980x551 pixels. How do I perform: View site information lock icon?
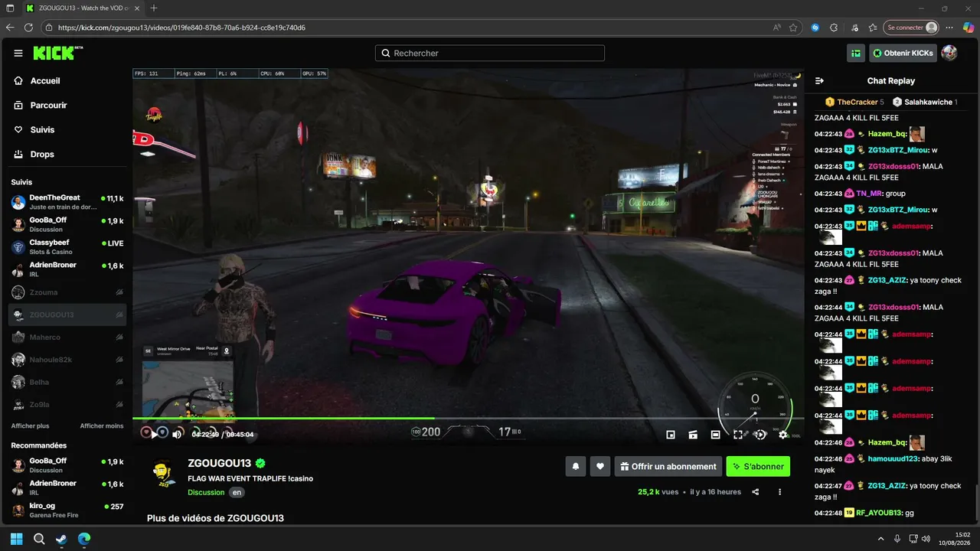pos(49,28)
